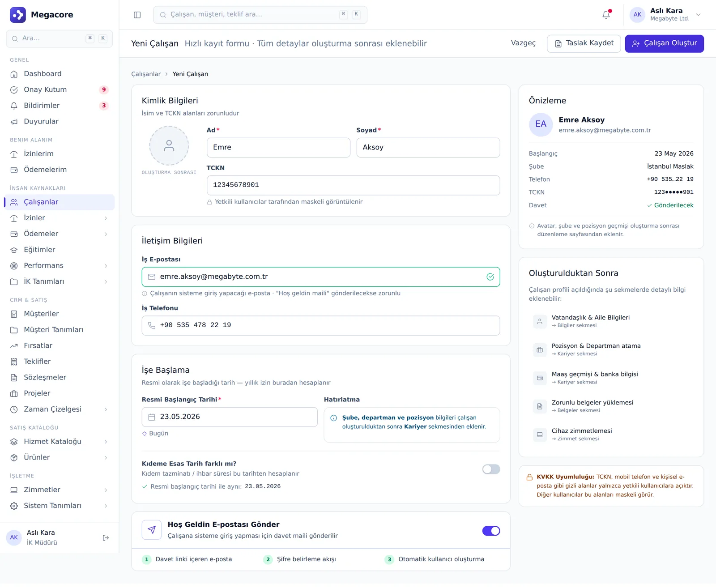The image size is (716, 588).
Task: Click the İş Telefonu input field
Action: [321, 325]
